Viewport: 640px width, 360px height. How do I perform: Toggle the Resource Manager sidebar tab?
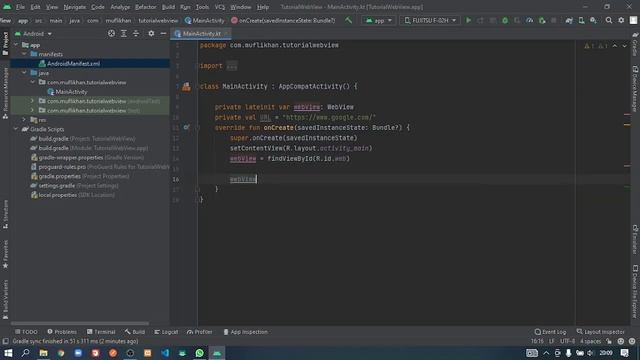coord(5,93)
